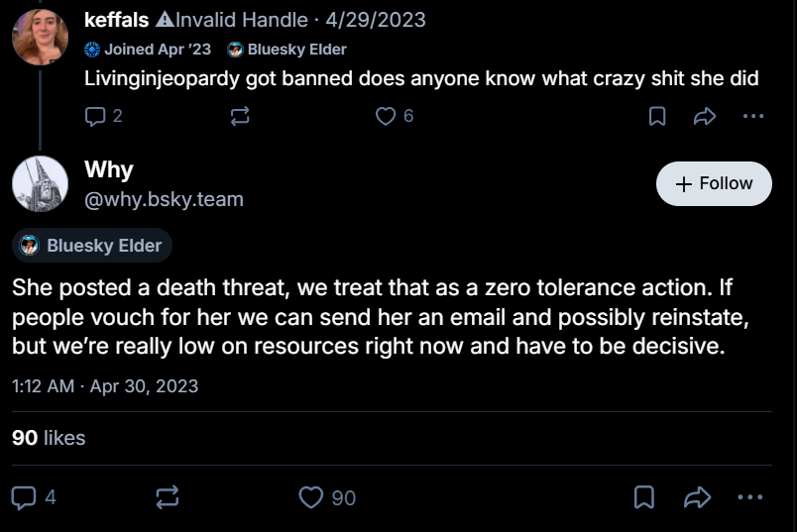View the 90 likes list
Viewport: 797px width, 532px height.
pos(49,438)
